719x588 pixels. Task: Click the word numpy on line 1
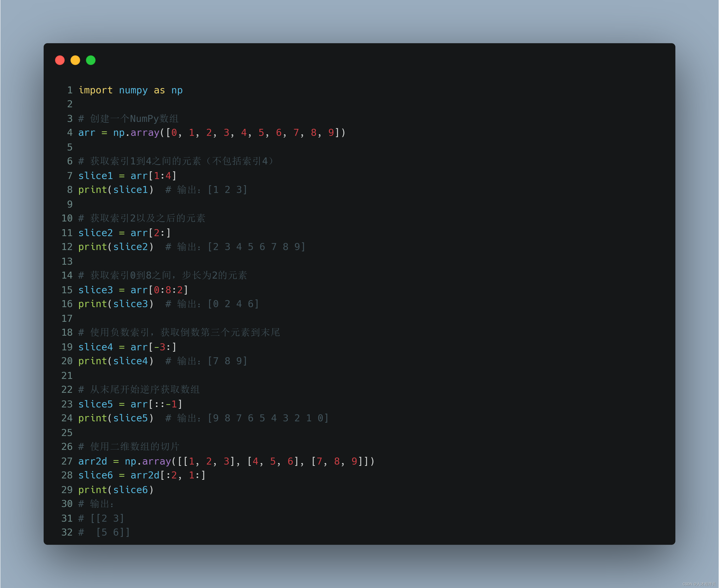tap(133, 90)
